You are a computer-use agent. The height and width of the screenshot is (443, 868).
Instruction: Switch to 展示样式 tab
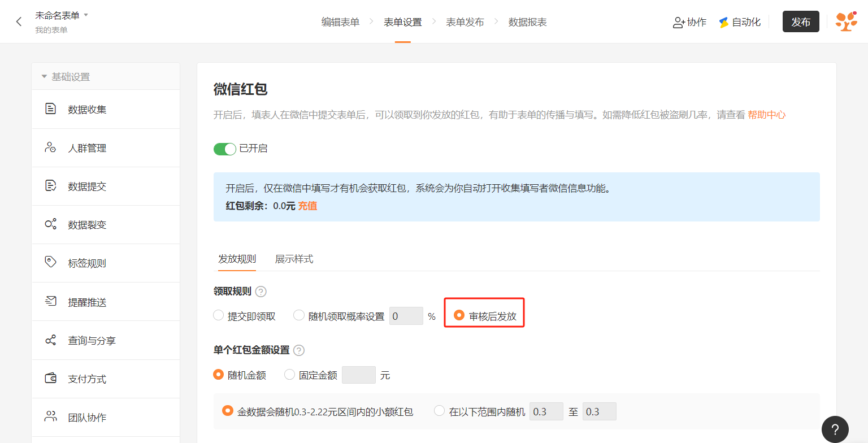(x=294, y=259)
